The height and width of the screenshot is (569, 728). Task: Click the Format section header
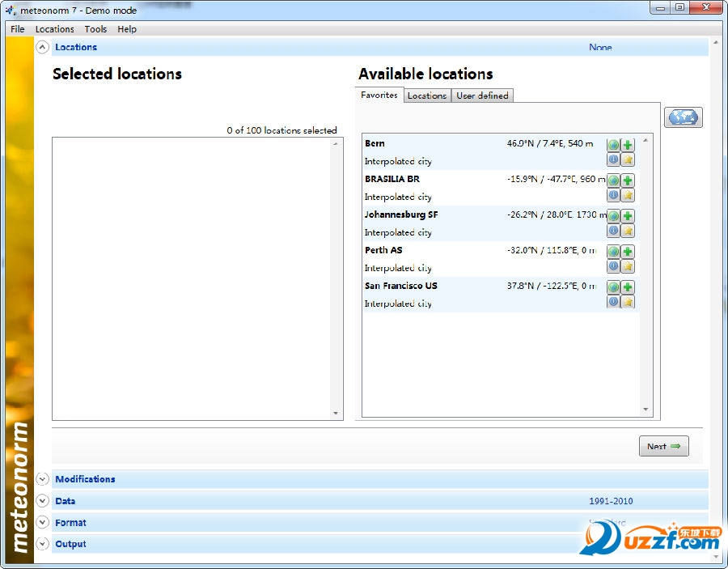(x=380, y=522)
